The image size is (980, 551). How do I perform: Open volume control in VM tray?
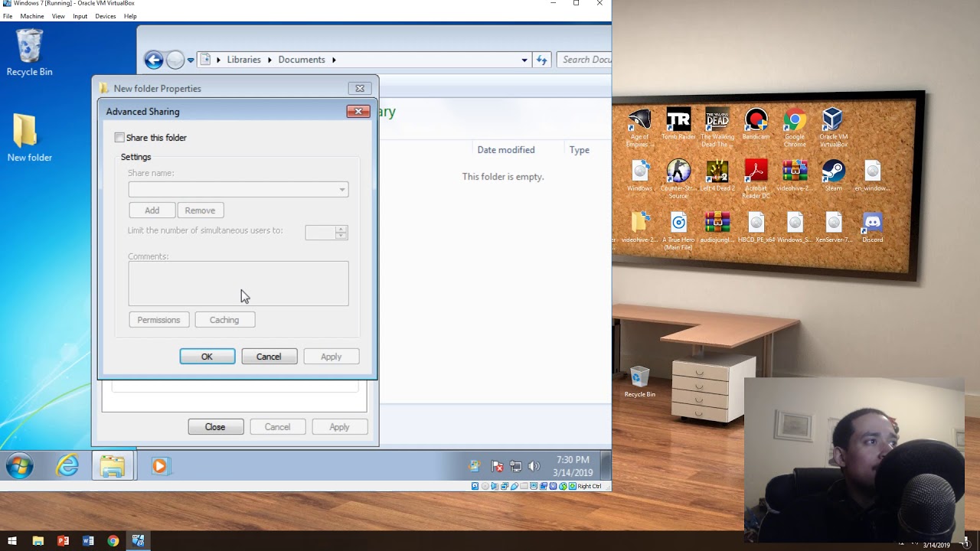click(x=534, y=466)
